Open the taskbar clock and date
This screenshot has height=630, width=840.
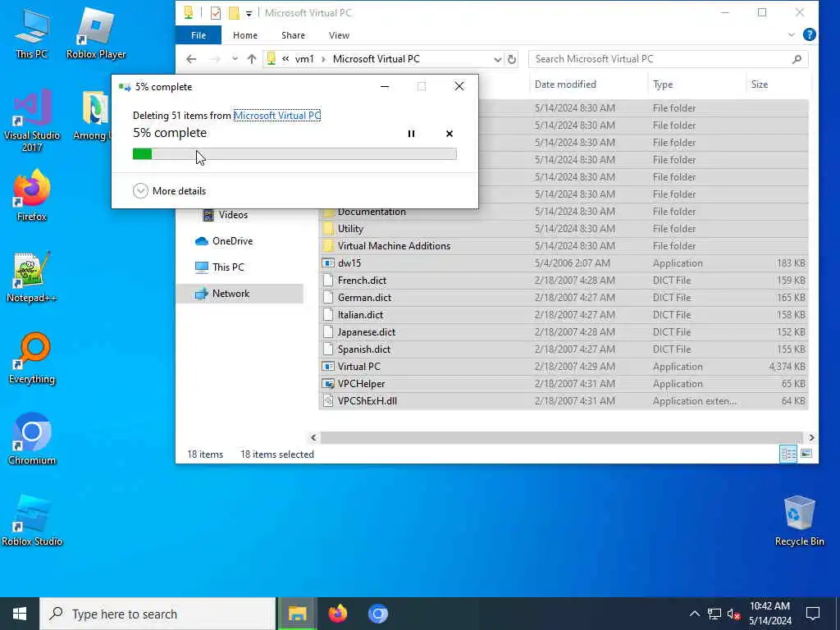(769, 614)
